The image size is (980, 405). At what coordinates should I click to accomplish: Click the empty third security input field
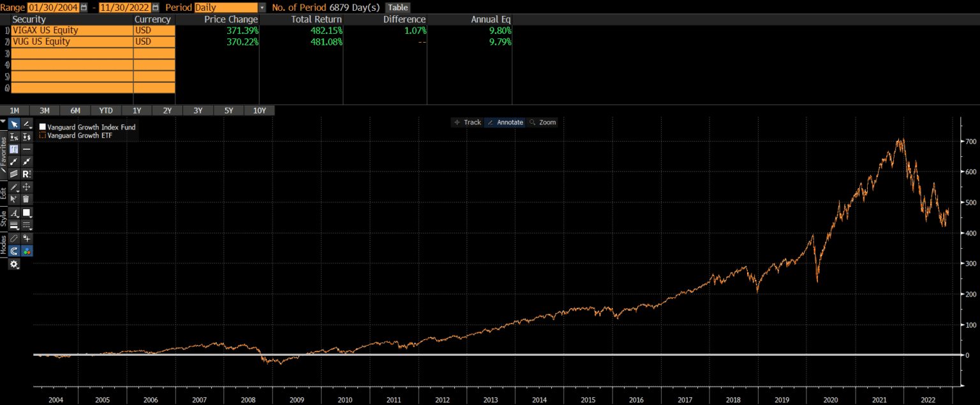pyautogui.click(x=71, y=54)
